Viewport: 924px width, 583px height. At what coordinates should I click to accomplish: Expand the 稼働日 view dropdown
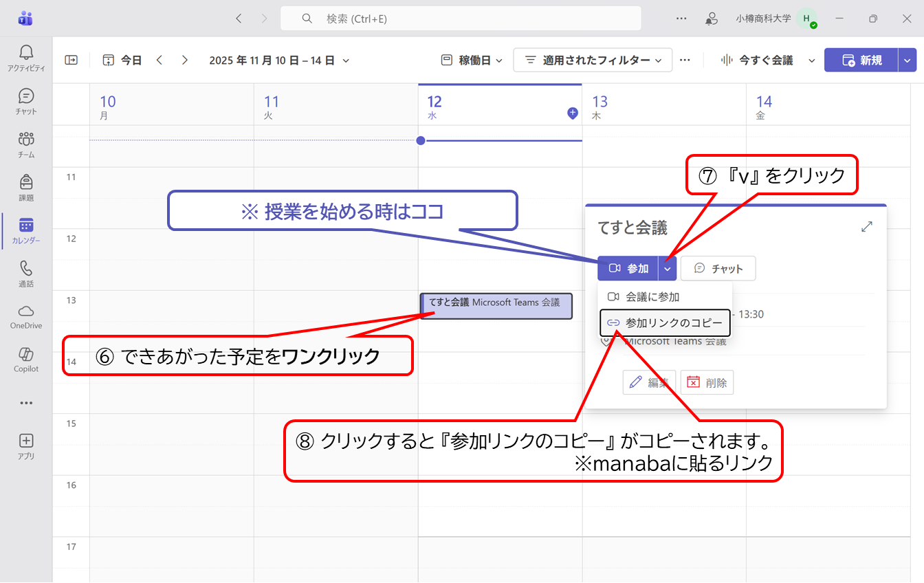click(472, 60)
